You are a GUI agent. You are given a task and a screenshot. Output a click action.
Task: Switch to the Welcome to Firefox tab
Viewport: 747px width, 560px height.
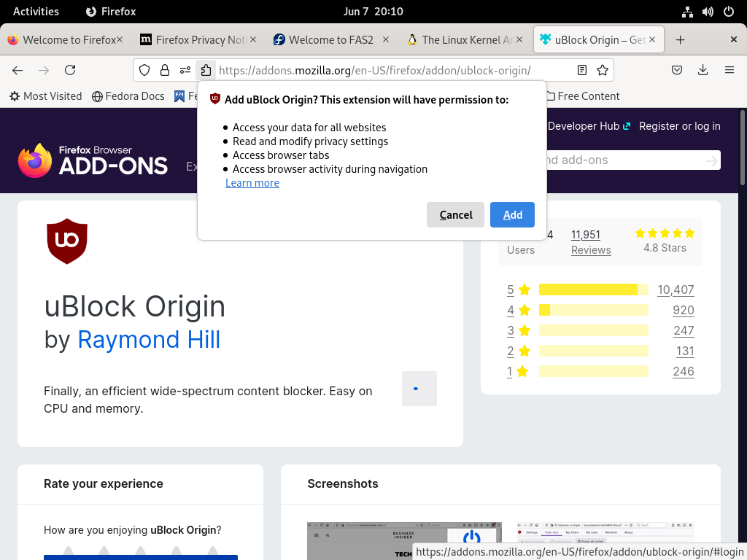coord(65,40)
